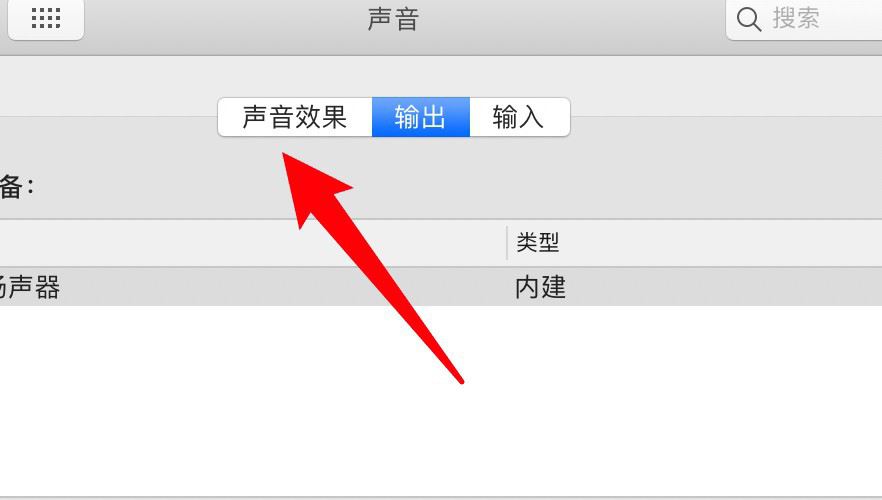This screenshot has height=500, width=882.
Task: Click the gray toolbar area beside 声音
Action: click(562, 22)
